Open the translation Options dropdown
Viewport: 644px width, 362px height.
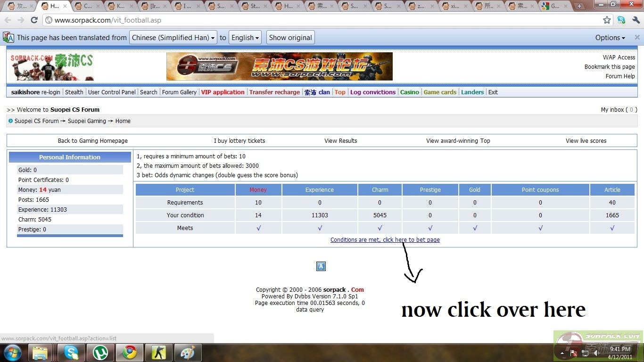point(610,38)
